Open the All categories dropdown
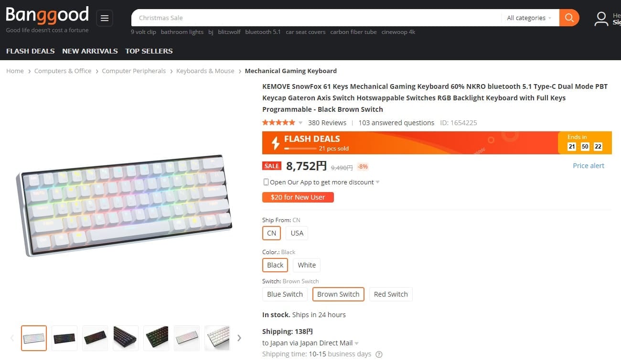The height and width of the screenshot is (364, 621). click(529, 18)
